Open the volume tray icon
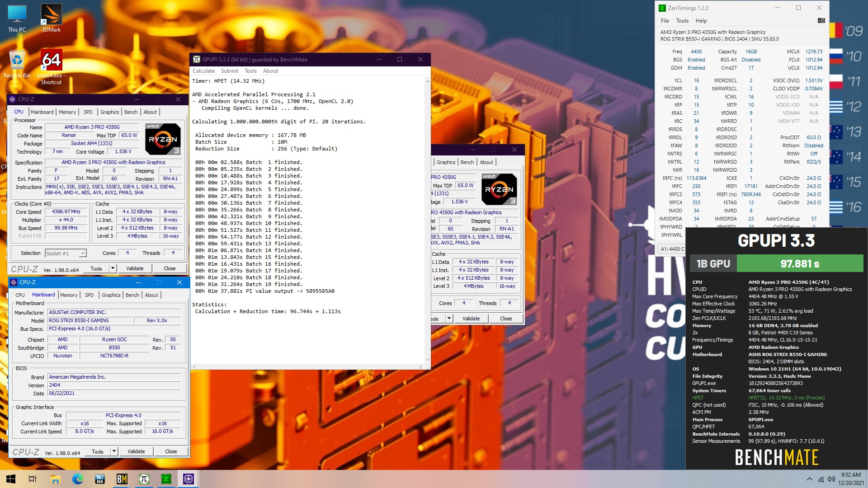The image size is (868, 488). tap(831, 479)
